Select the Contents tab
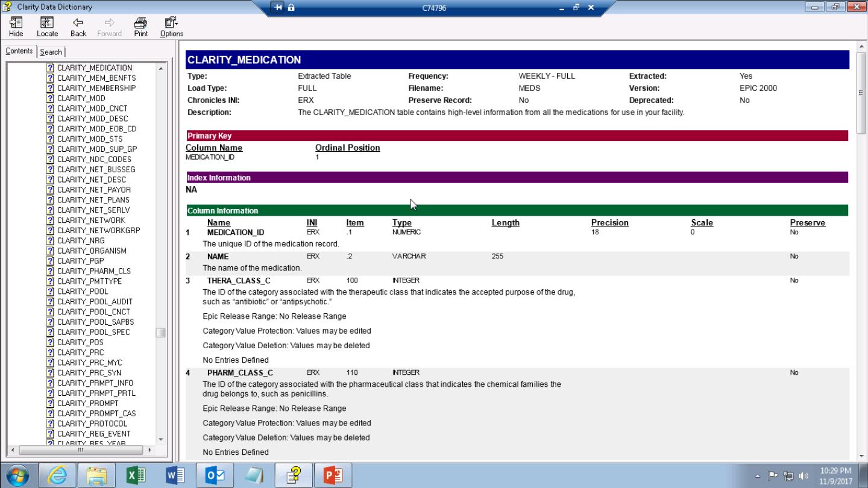This screenshot has width=868, height=488. pos(19,51)
